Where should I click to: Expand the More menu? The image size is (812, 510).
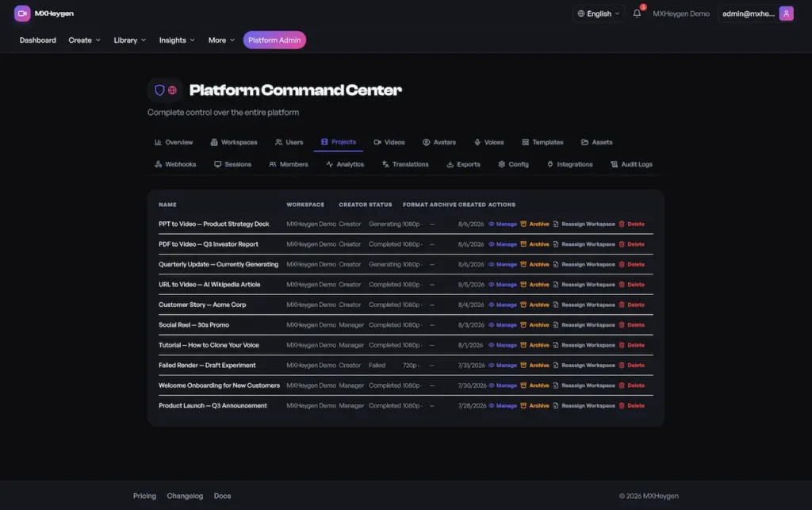pyautogui.click(x=221, y=40)
